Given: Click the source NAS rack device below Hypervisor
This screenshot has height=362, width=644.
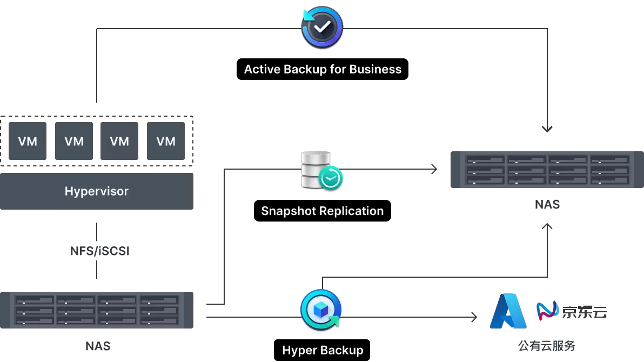Looking at the screenshot, I should click(x=97, y=310).
